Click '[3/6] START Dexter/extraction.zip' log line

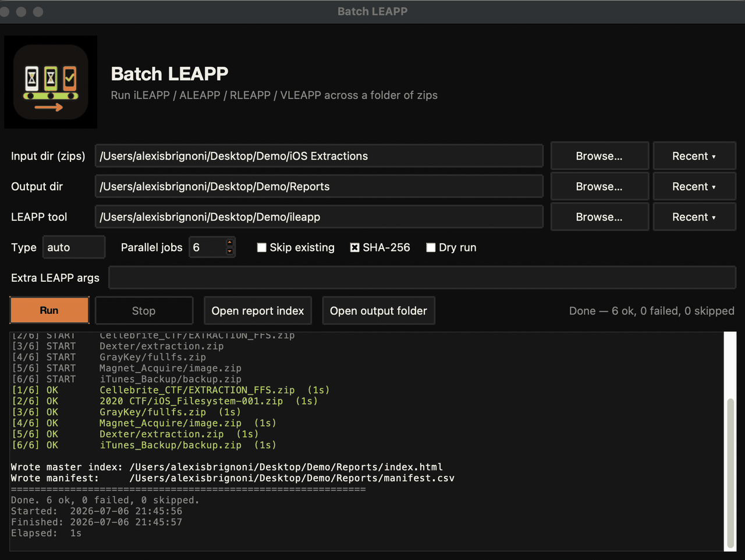pos(118,346)
